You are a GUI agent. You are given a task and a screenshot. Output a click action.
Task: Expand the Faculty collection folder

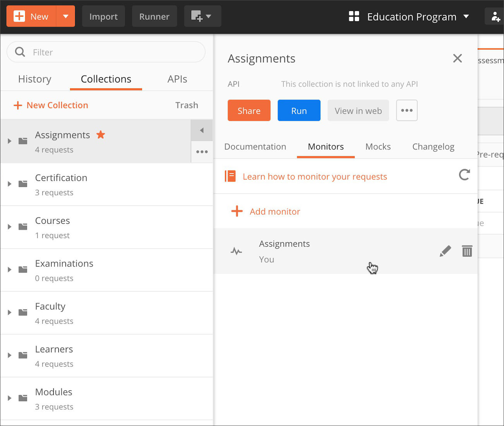click(x=10, y=313)
